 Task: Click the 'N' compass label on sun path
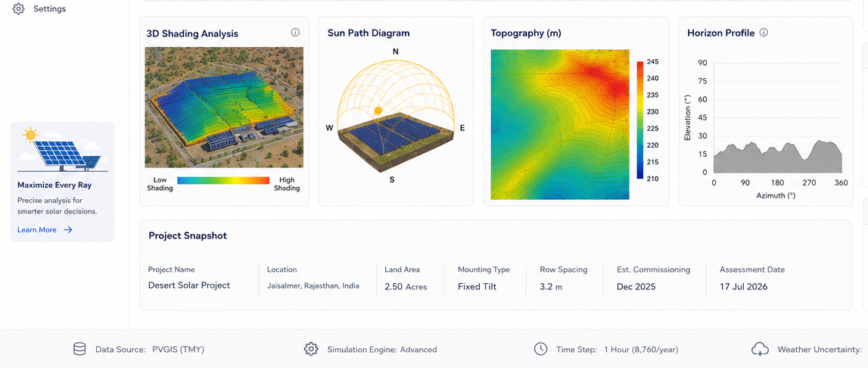tap(395, 51)
